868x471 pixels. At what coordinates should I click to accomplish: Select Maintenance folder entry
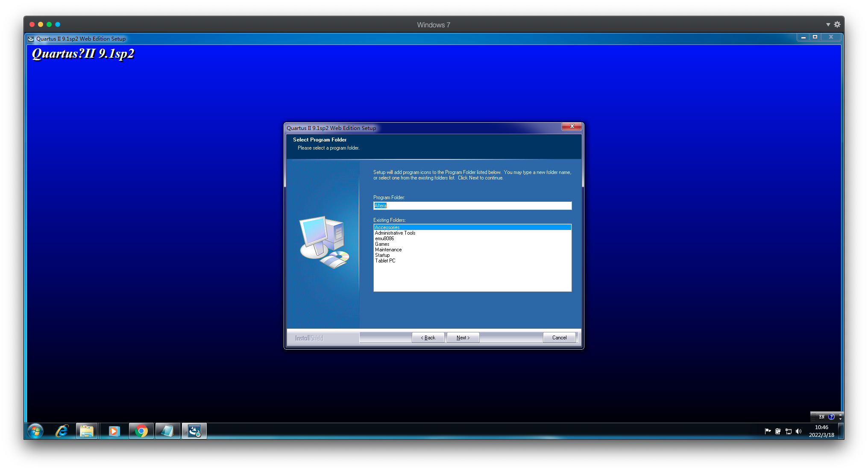click(472, 250)
